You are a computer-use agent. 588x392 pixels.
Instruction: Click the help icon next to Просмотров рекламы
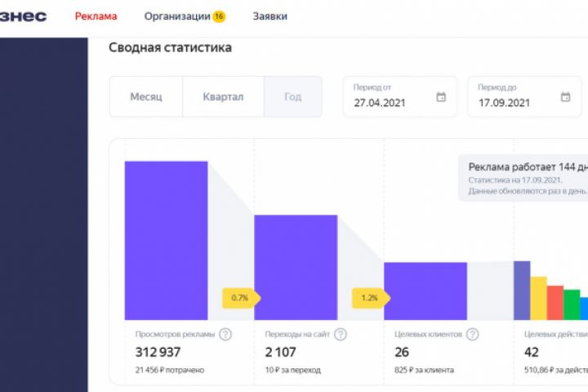click(225, 334)
